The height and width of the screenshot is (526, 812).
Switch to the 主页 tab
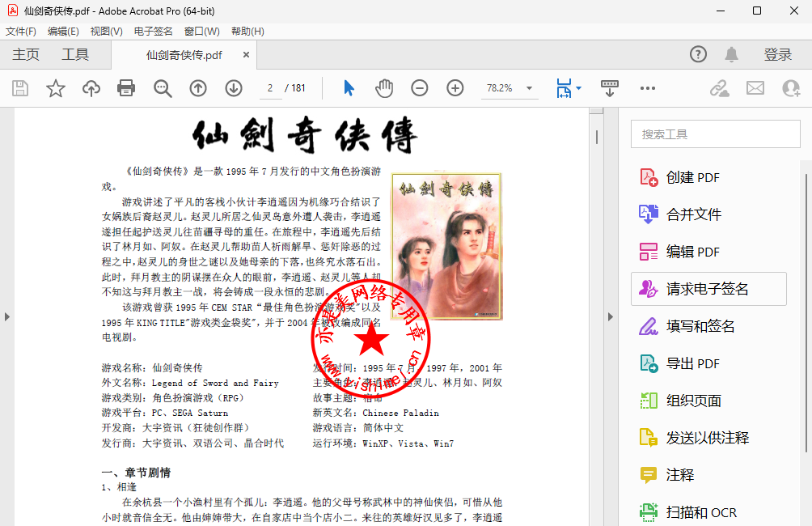(26, 54)
